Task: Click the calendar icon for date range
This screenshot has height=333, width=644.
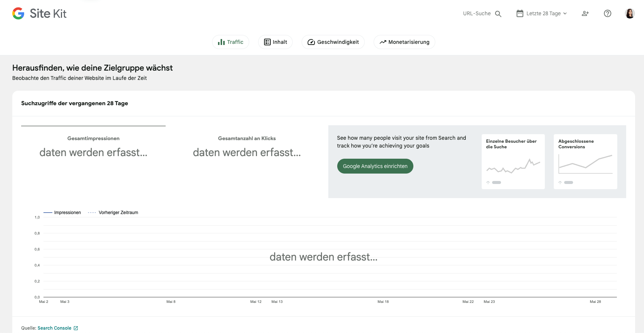Action: tap(520, 13)
